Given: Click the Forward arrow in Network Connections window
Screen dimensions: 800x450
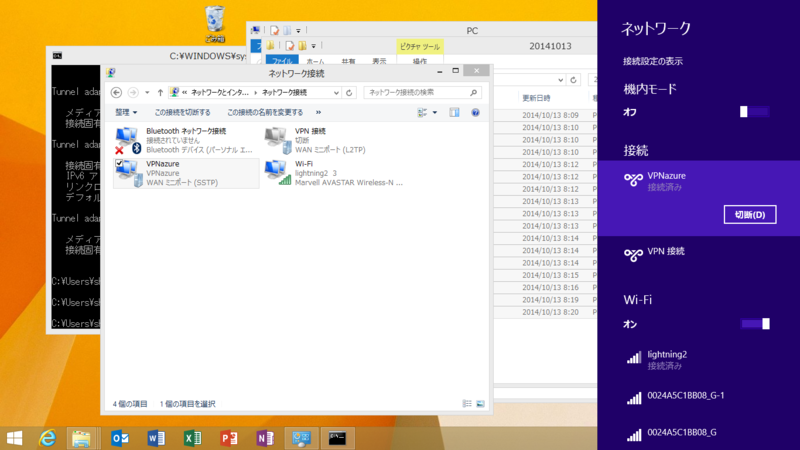Looking at the screenshot, I should coord(133,92).
